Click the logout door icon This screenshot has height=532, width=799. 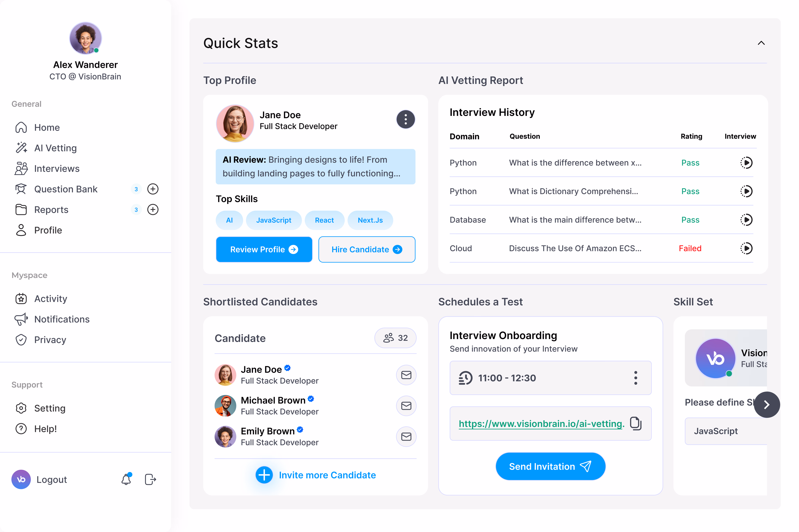pos(150,479)
